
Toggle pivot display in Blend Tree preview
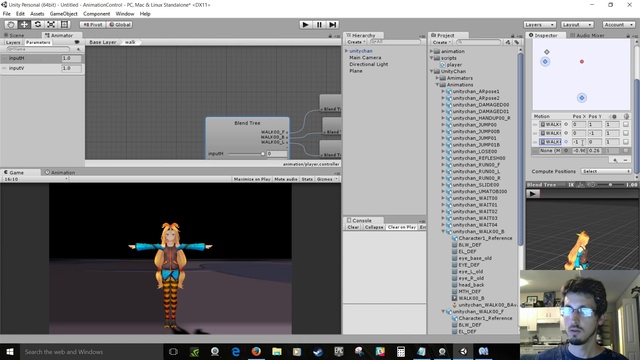pos(581,185)
